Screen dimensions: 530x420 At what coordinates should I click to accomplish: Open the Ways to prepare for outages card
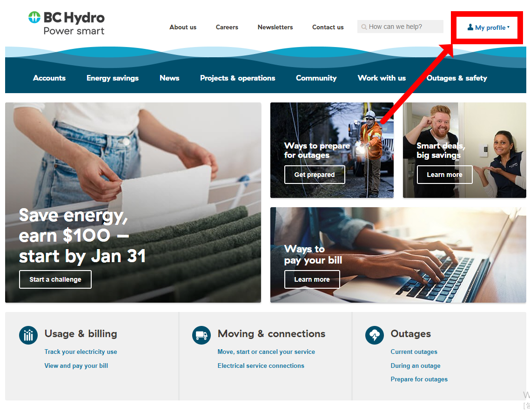click(332, 150)
